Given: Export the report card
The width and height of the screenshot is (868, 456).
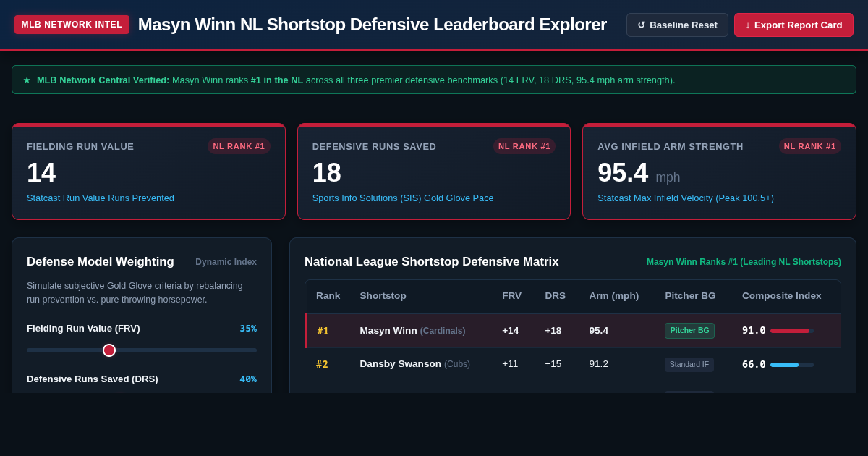Looking at the screenshot, I should pyautogui.click(x=793, y=25).
